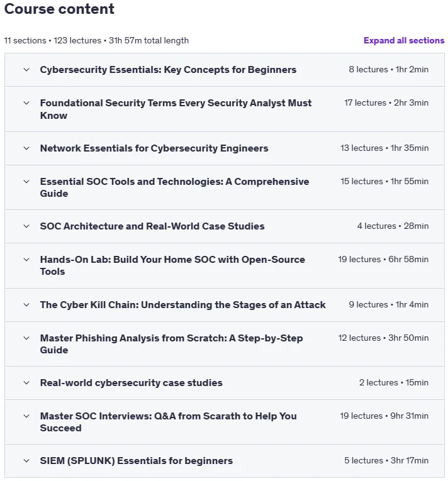Select Cybersecurity Essentials: Key Concepts for Beginners title
This screenshot has height=481, width=448.
click(168, 70)
